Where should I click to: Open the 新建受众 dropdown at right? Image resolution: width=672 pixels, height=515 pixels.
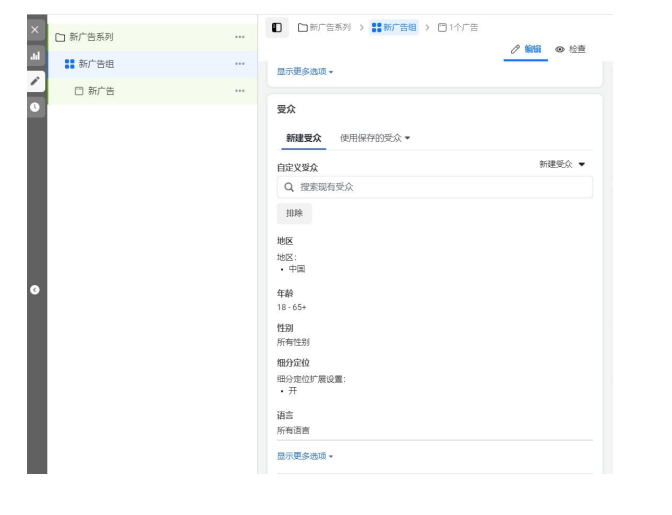[562, 164]
